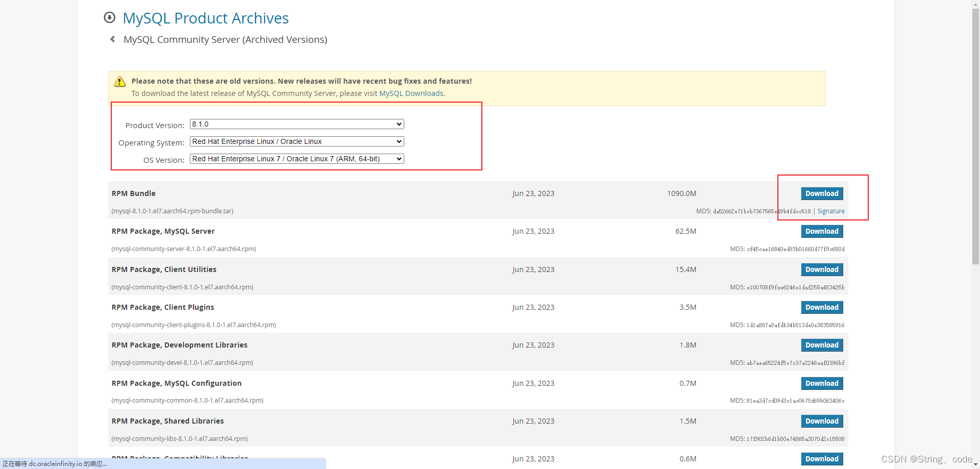The width and height of the screenshot is (980, 469).
Task: Follow the MySQL Downloads link
Action: click(x=411, y=93)
